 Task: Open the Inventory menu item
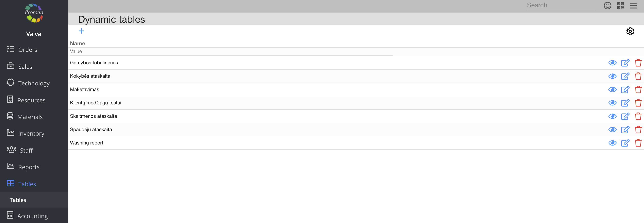click(x=31, y=134)
